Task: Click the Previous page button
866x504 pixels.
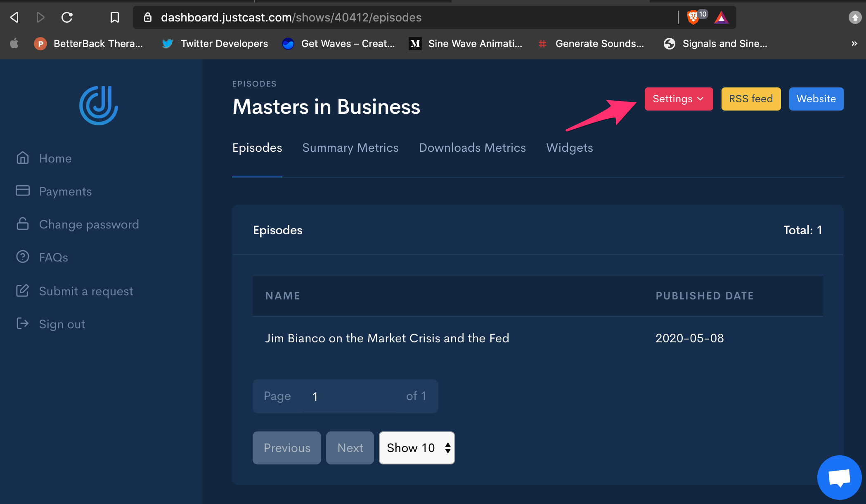Action: 287,448
